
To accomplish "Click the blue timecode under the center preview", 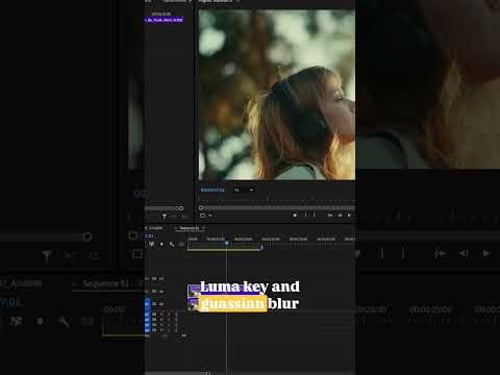I will (212, 190).
